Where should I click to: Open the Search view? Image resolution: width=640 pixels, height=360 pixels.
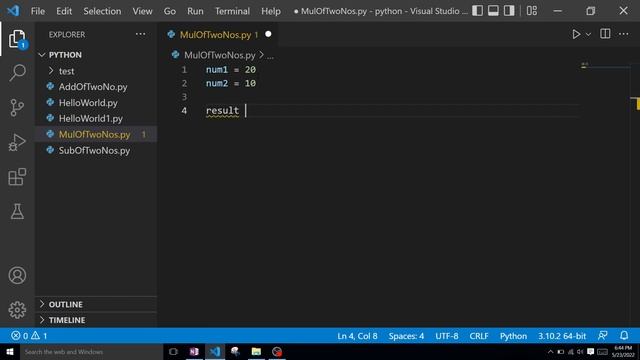tap(17, 73)
